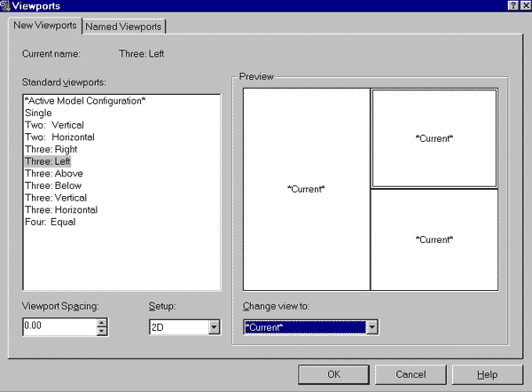The width and height of the screenshot is (532, 392).
Task: Pick Four: Equal viewport layout
Action: click(50, 222)
